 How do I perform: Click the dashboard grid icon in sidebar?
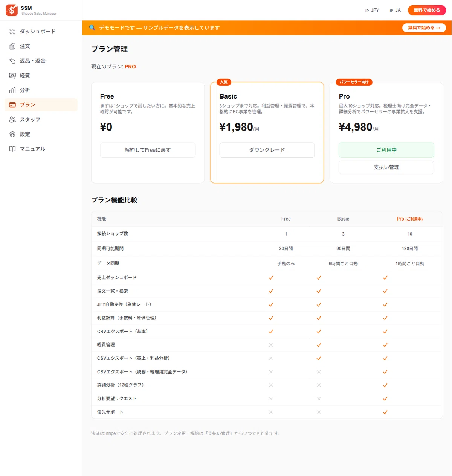pos(12,32)
